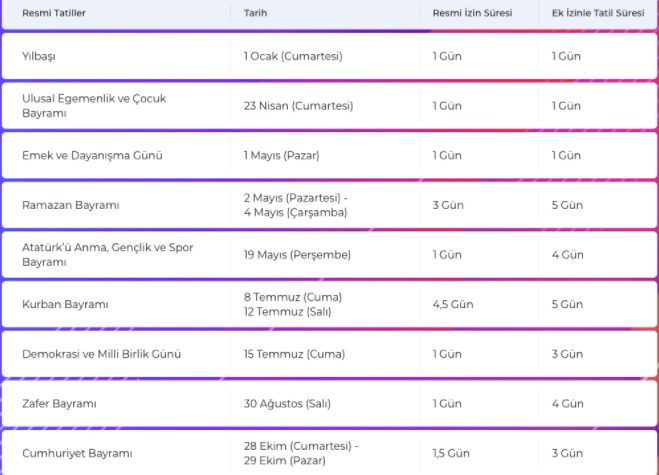The image size is (659, 475).
Task: Click the Resmi Tatiller column header
Action: [x=54, y=13]
